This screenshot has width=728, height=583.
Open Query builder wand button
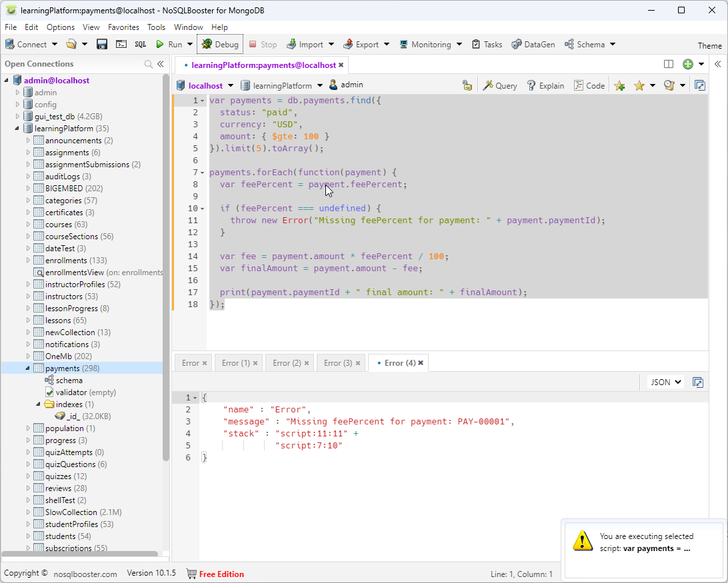[x=500, y=85]
